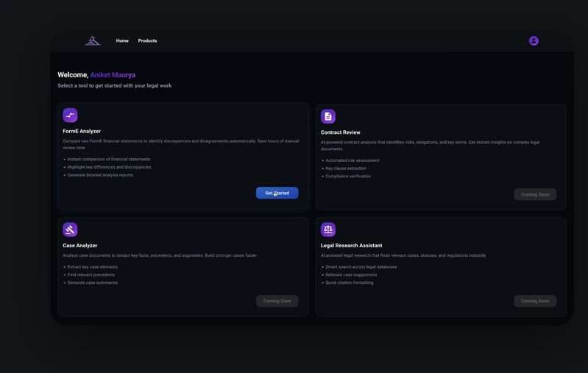Image resolution: width=588 pixels, height=373 pixels.
Task: Click the FormE Analyzer card icon
Action: point(70,116)
